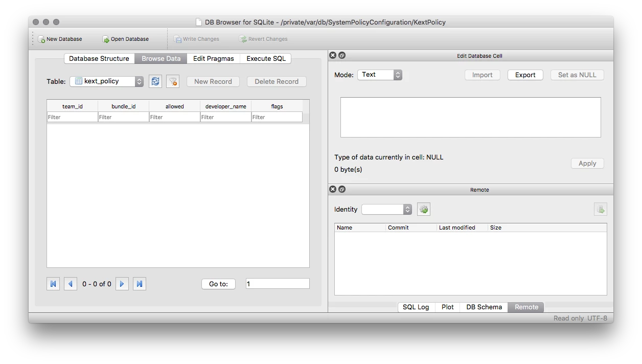
Task: Click the Set as NULL button
Action: click(577, 75)
